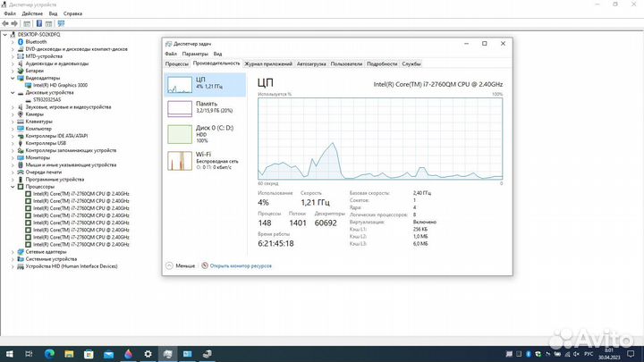644x362 pixels.
Task: Open Параметры menu in Task Manager
Action: 195,54
